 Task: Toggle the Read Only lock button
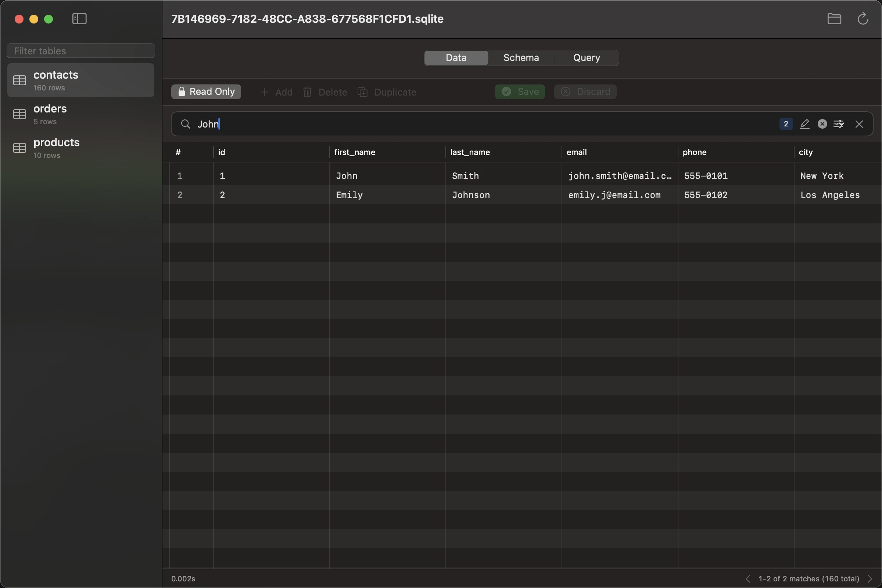tap(206, 92)
